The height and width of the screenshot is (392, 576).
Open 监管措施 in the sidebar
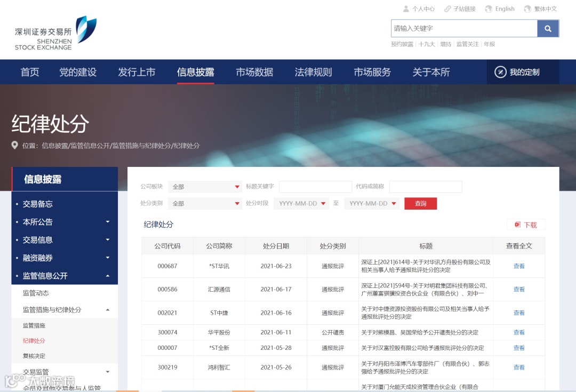click(34, 325)
